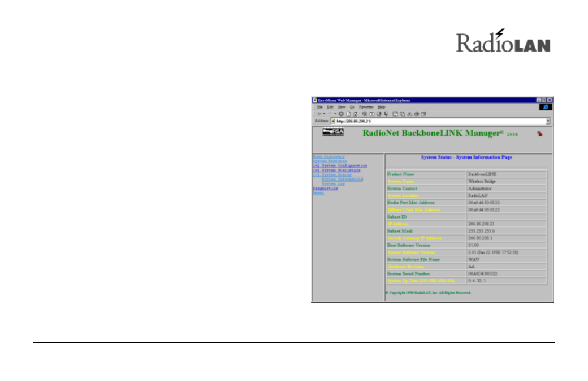
Task: Click the System Software File Name label
Action: coord(414,260)
